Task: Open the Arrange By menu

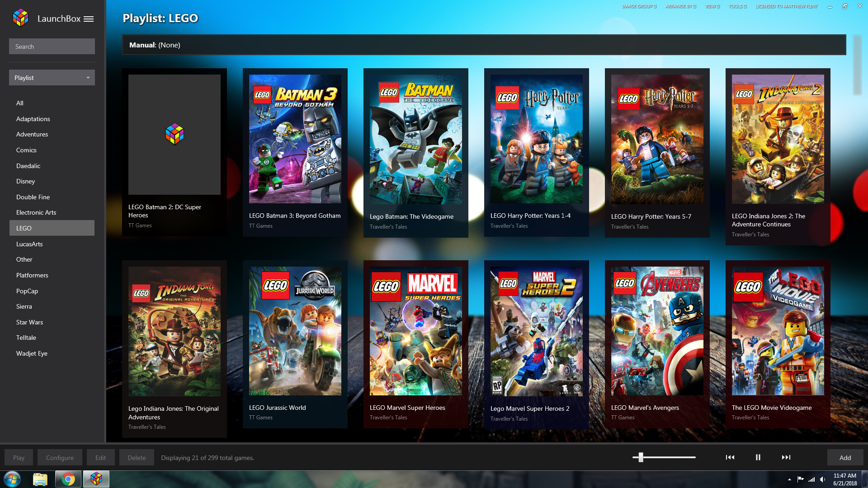Action: tap(680, 6)
